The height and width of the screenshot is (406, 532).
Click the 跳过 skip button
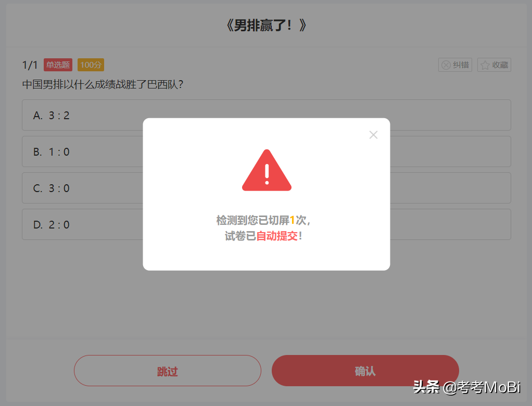(x=168, y=371)
